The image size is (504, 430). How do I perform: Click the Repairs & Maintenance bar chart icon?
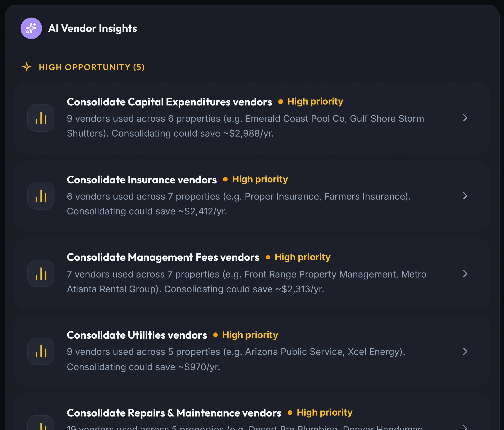tap(41, 423)
